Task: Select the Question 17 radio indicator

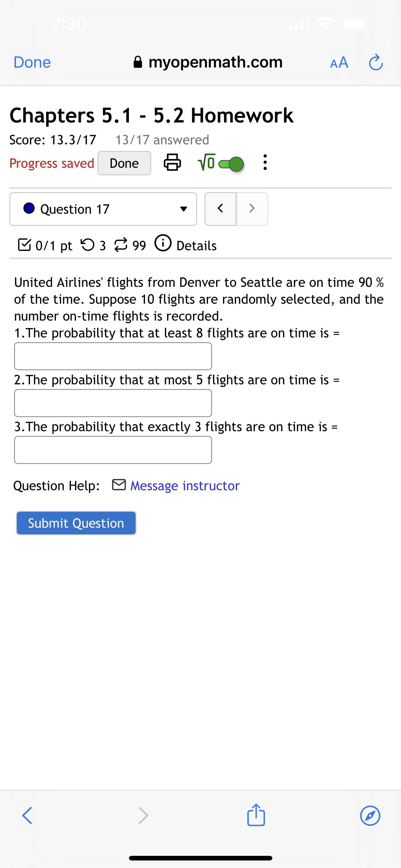Action: pos(29,209)
